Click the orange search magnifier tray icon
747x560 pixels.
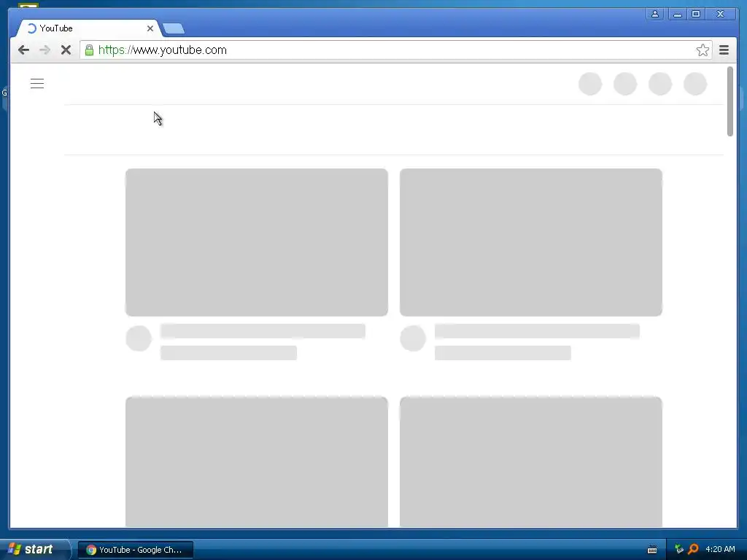[x=693, y=549]
